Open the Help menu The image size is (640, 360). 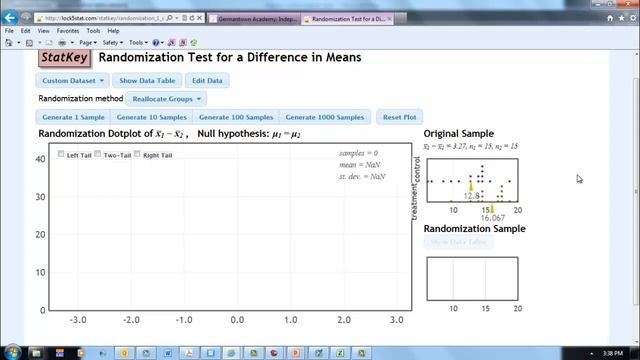[113, 31]
